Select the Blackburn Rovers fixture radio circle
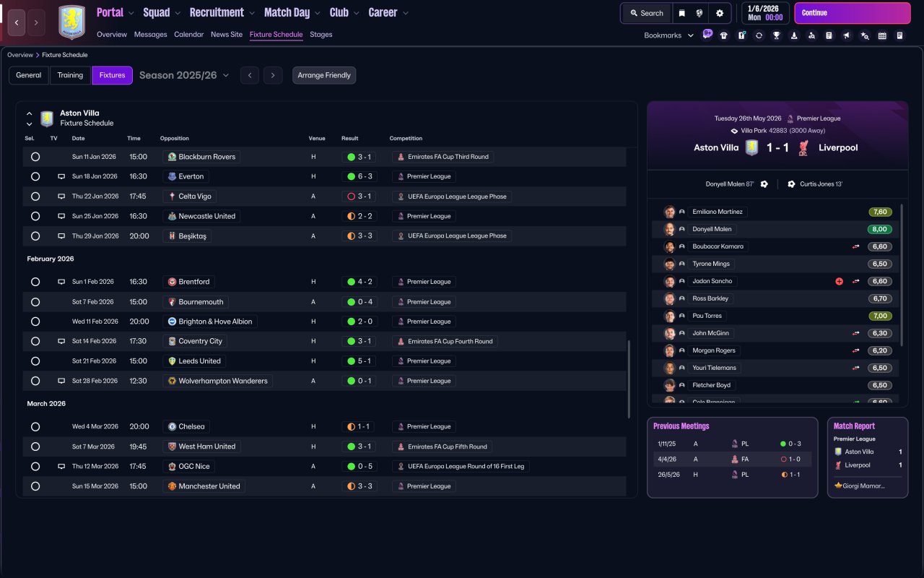Viewport: 924px width, 578px height. pos(35,157)
